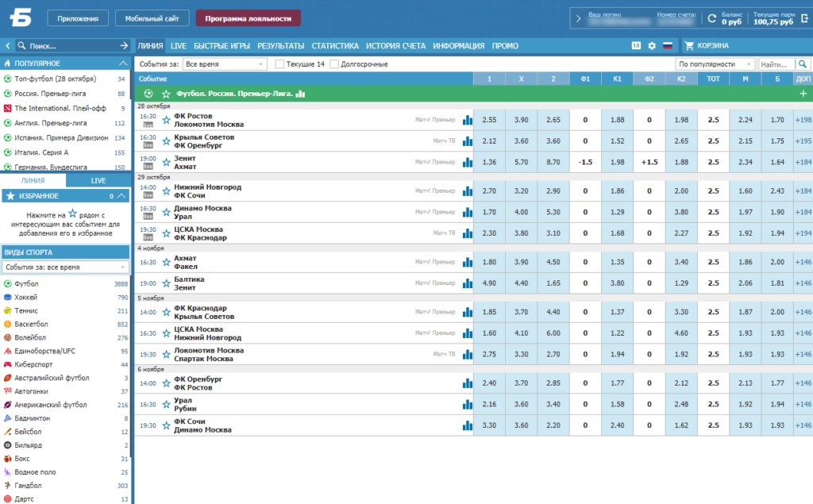Switch to the sidebar LIVE tab
The width and height of the screenshot is (813, 504).
pyautogui.click(x=98, y=180)
